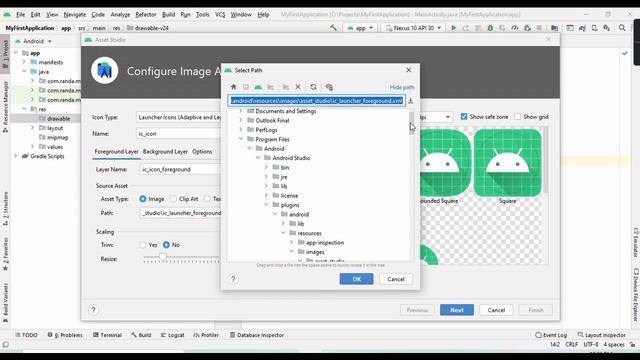This screenshot has width=640, height=360.
Task: Expand Documents and Settings folder
Action: point(241,111)
